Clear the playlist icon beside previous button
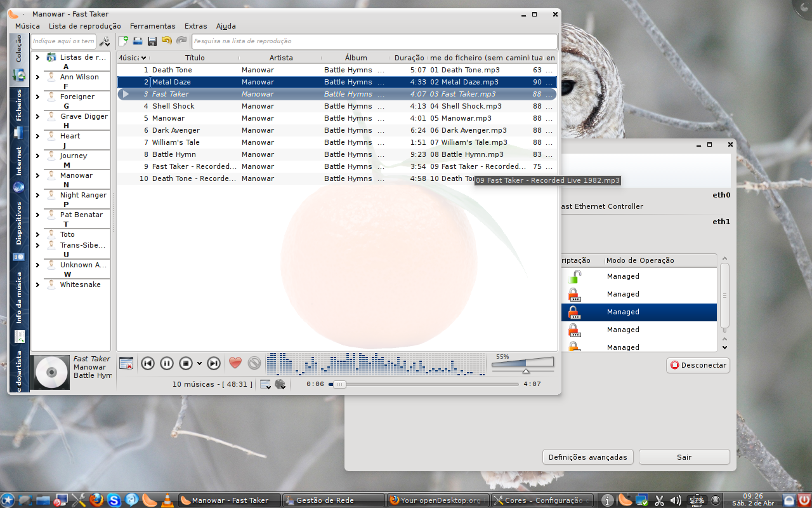Viewport: 812px width, 508px height. point(126,363)
